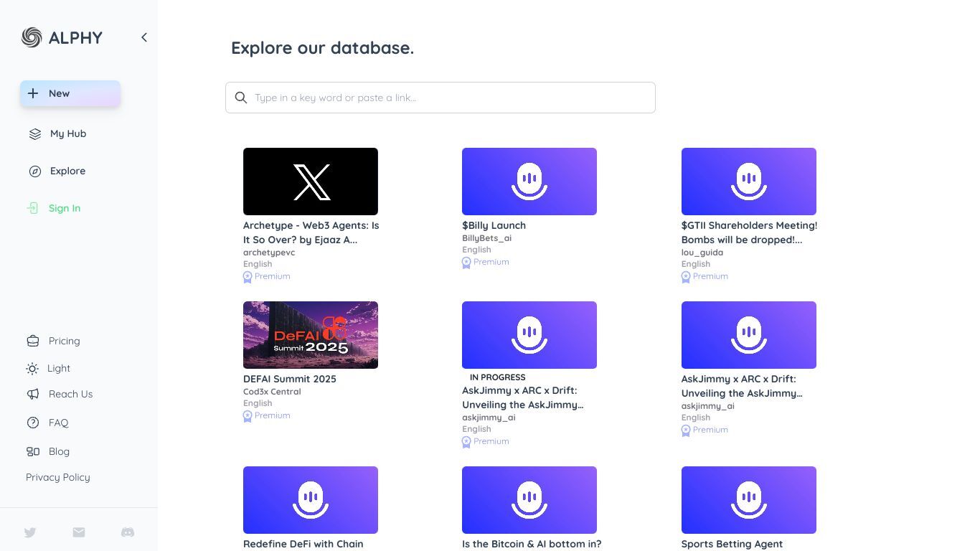Open the In Progress AskJimmy x ARC title
The image size is (980, 551).
click(523, 397)
